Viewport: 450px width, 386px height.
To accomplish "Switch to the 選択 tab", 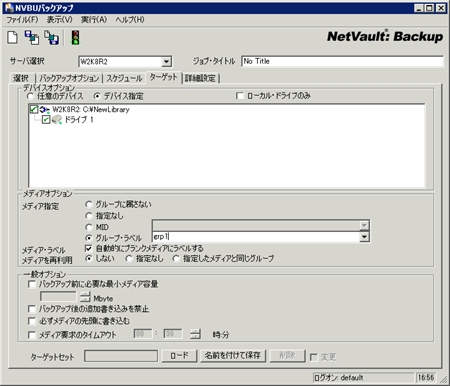I will 21,78.
